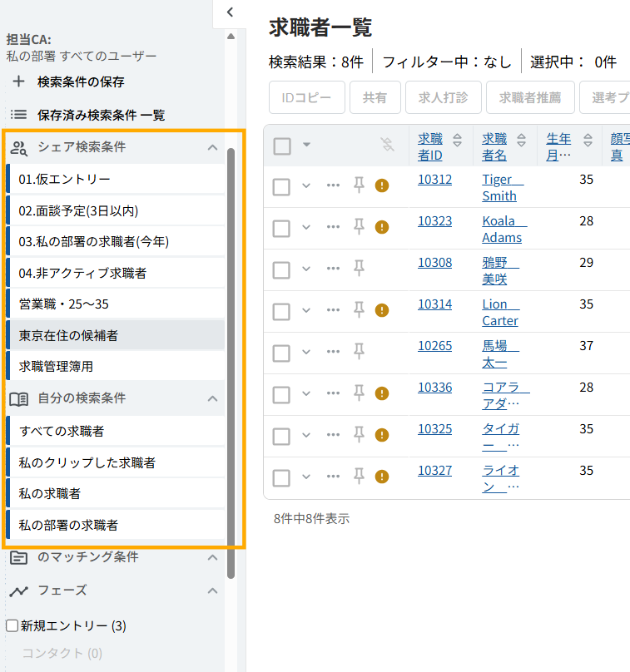Click the sort icon beside 求職者ID column
This screenshot has width=630, height=672.
coord(457,140)
